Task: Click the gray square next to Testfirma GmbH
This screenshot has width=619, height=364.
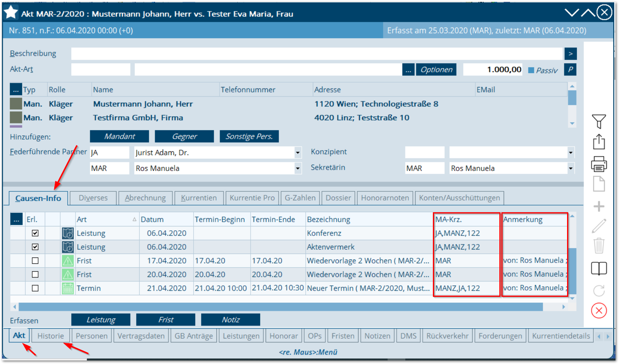Action: [x=16, y=118]
